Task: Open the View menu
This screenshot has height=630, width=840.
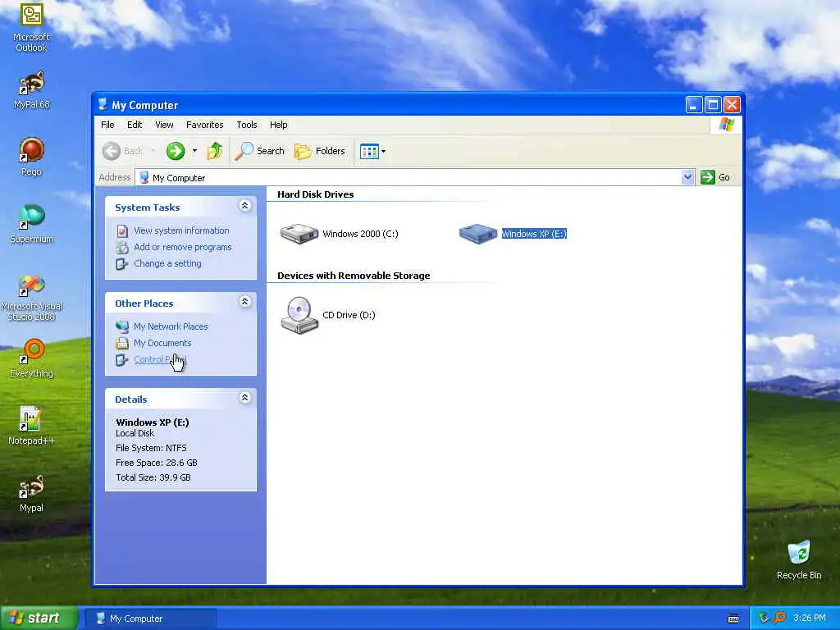Action: tap(164, 125)
